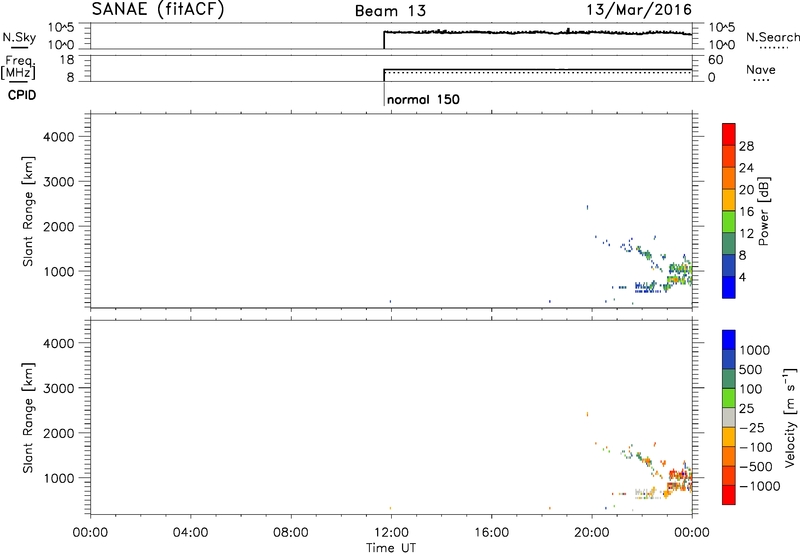
Task: Click the Time UT axis title
Action: tap(391, 548)
